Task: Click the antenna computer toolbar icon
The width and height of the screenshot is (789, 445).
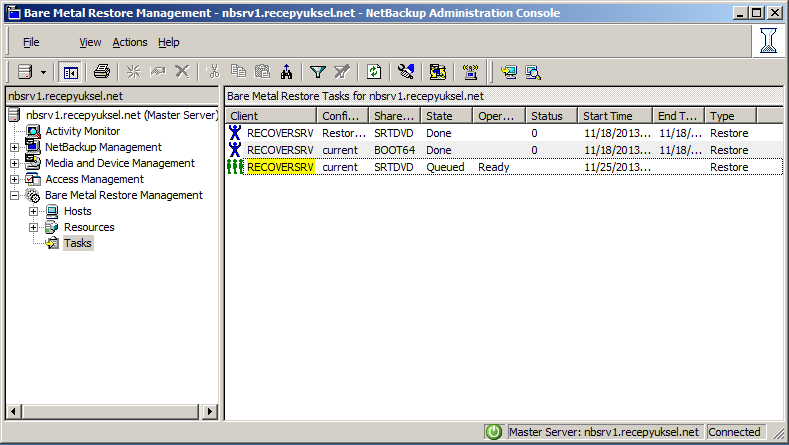Action: tap(470, 72)
